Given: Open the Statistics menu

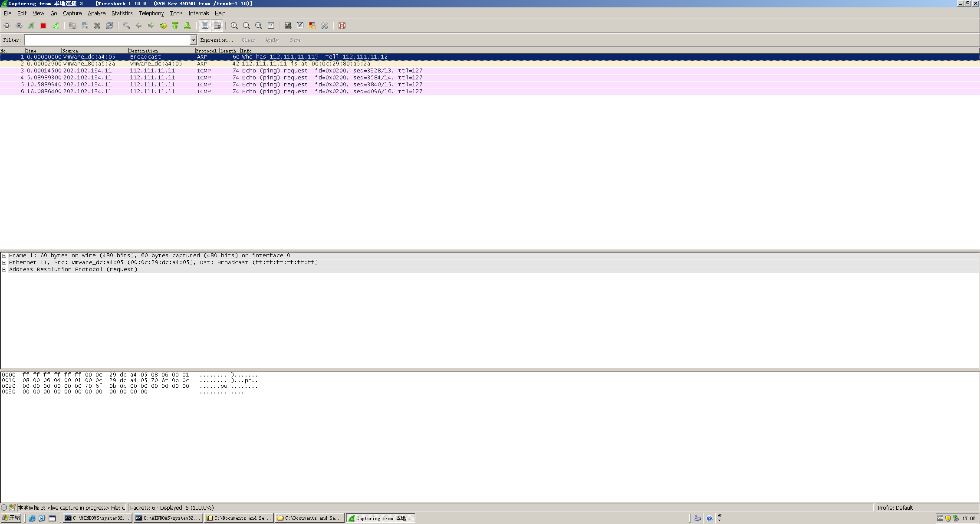Looking at the screenshot, I should coord(122,13).
